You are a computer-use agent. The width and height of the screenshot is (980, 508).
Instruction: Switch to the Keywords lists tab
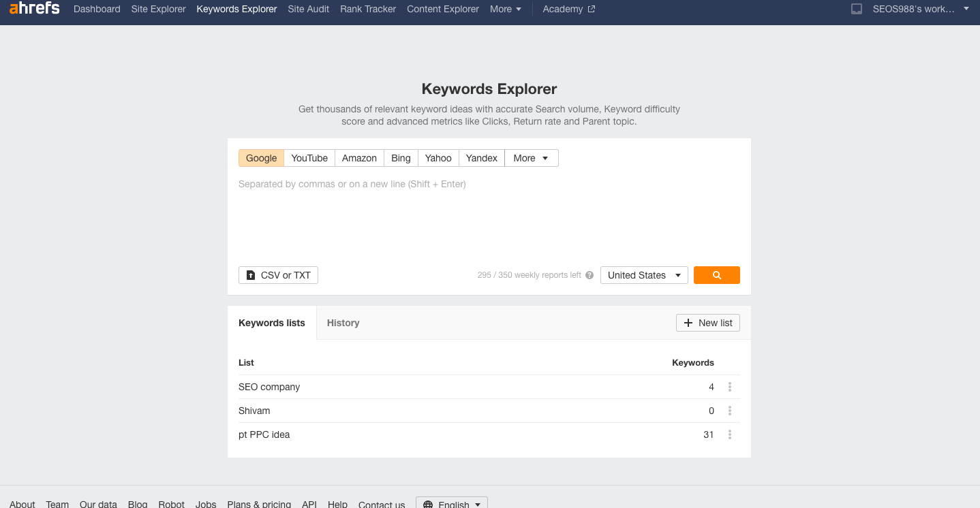coord(272,323)
